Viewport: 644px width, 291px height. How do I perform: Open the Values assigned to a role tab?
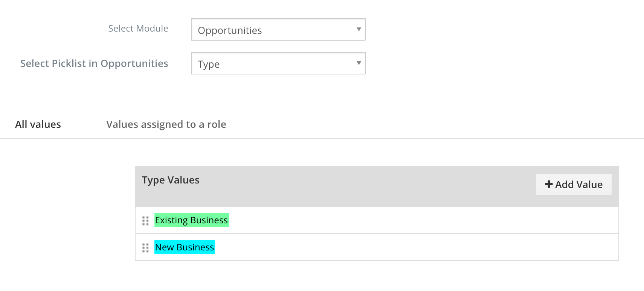pyautogui.click(x=166, y=124)
